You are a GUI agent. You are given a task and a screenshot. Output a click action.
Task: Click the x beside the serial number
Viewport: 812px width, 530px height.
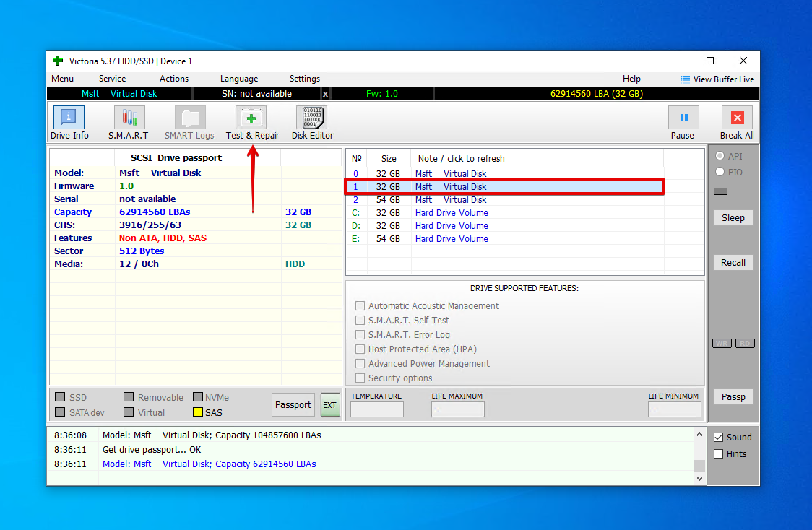click(325, 94)
